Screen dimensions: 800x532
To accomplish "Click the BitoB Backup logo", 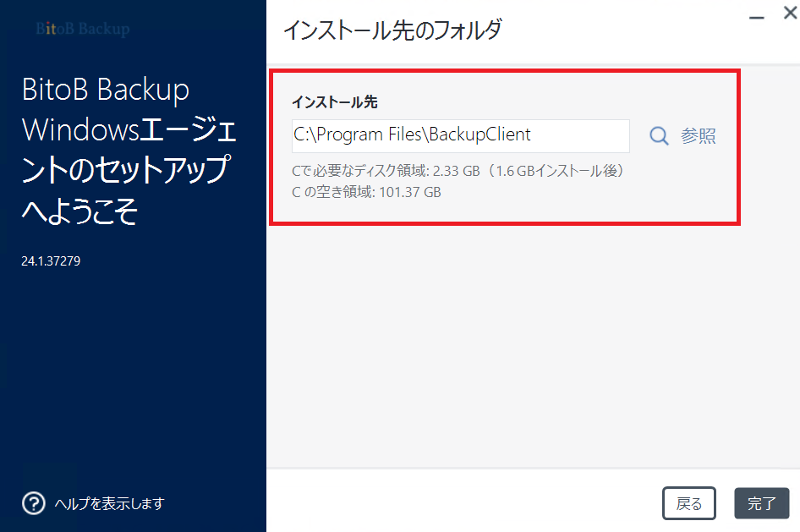I will click(83, 29).
